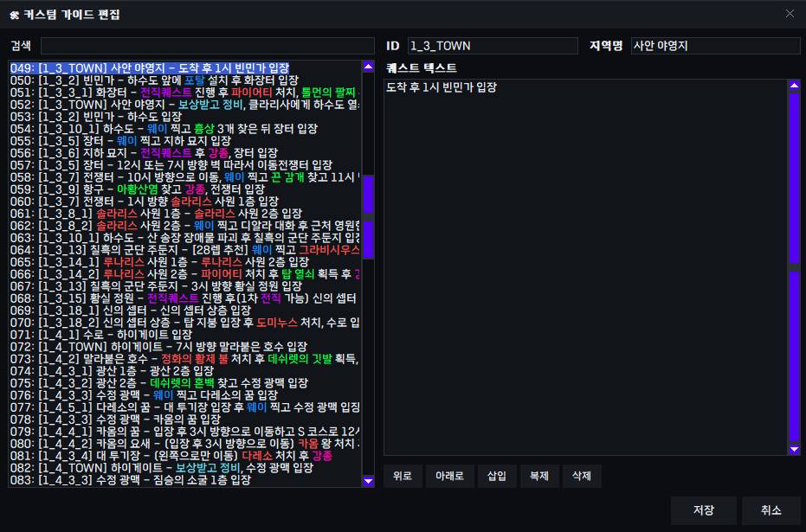Click the 삽입 (Insert) button
Viewport: 806px width, 532px height.
click(496, 476)
